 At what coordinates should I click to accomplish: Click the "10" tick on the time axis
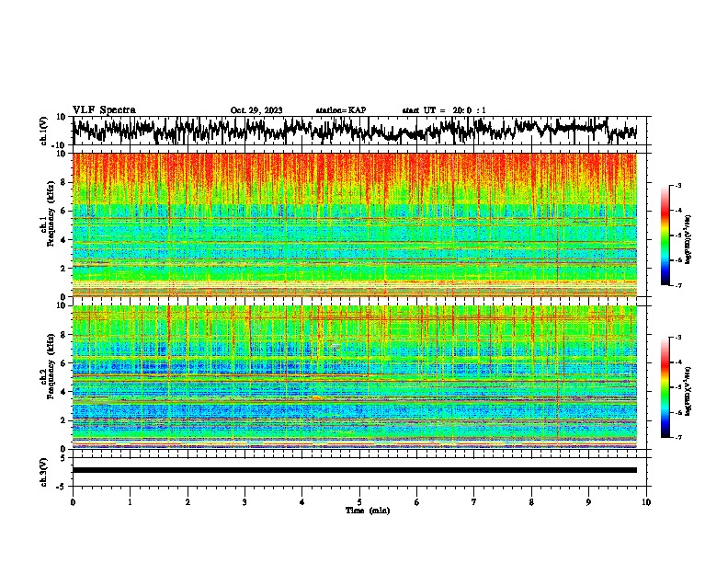pos(646,502)
